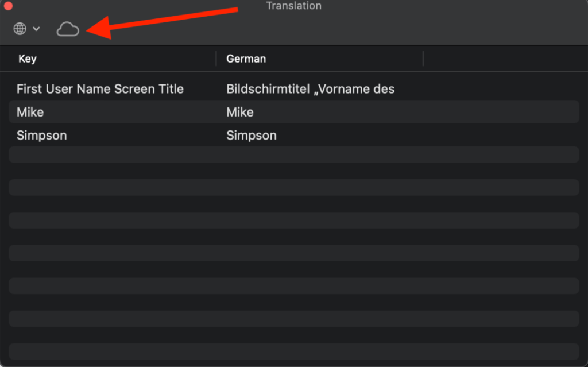Screen dimensions: 588x367
Task: Click the bottom-most empty table row
Action: pos(293,351)
